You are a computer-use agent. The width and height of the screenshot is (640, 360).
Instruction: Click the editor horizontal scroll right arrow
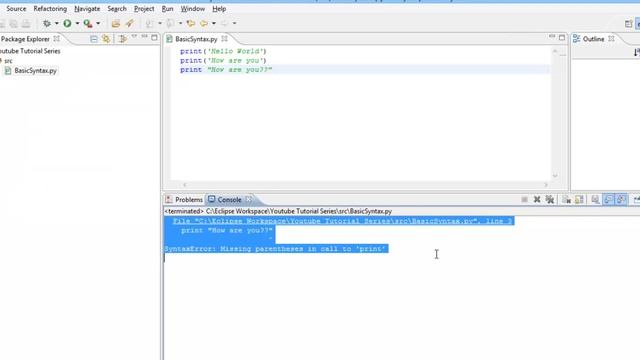pyautogui.click(x=546, y=185)
